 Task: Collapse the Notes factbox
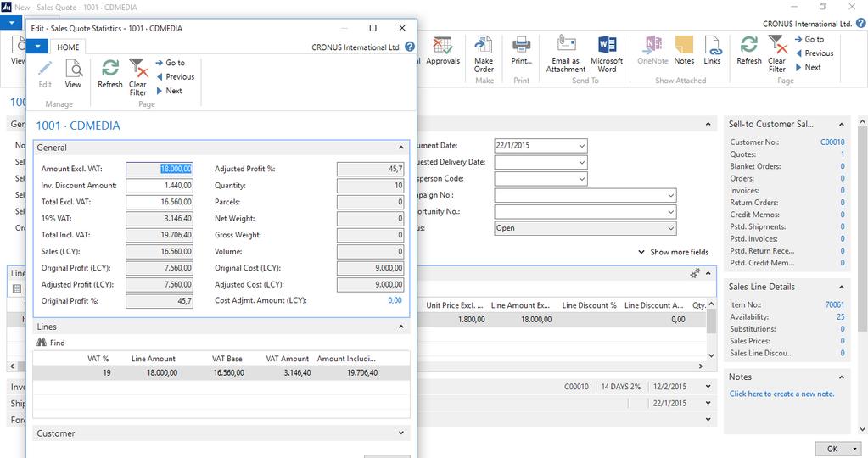click(x=841, y=377)
